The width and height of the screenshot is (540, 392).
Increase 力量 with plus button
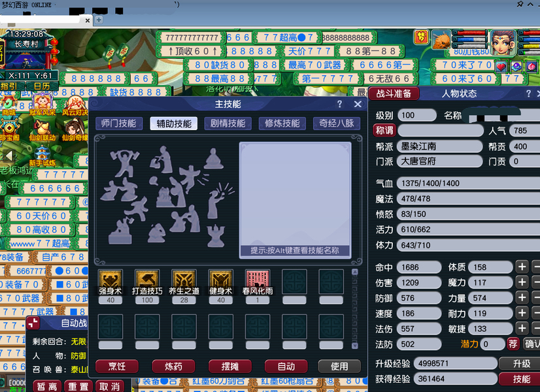pos(522,298)
